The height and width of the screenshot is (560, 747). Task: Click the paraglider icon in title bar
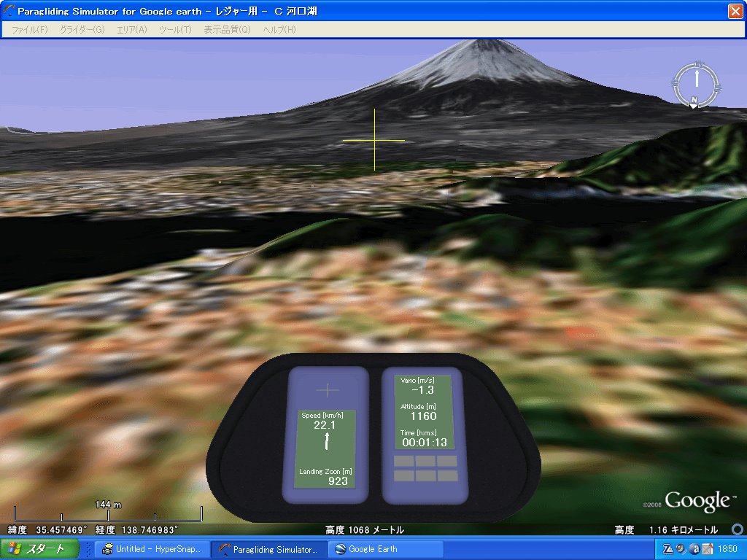click(x=9, y=10)
